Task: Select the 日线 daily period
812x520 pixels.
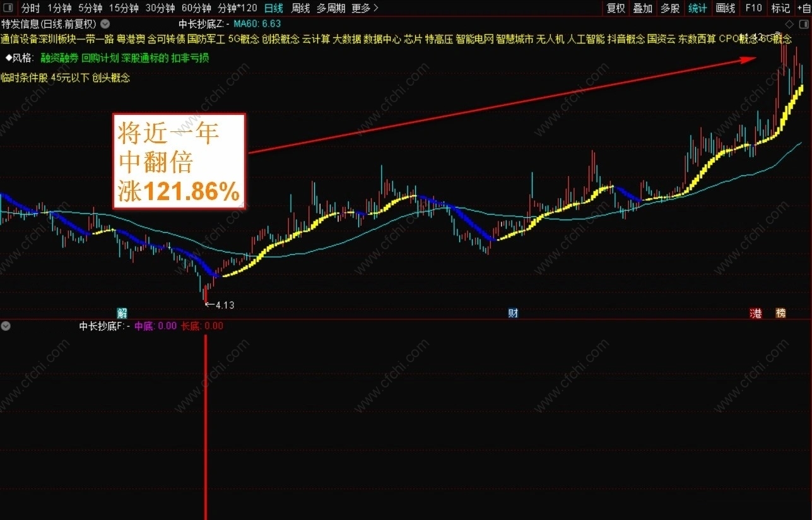Action: coord(274,8)
